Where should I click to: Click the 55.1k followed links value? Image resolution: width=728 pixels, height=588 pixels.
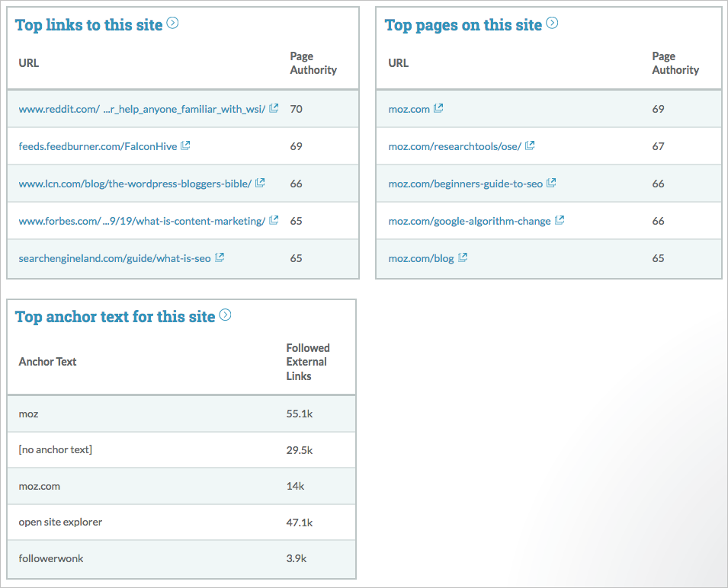coord(300,414)
